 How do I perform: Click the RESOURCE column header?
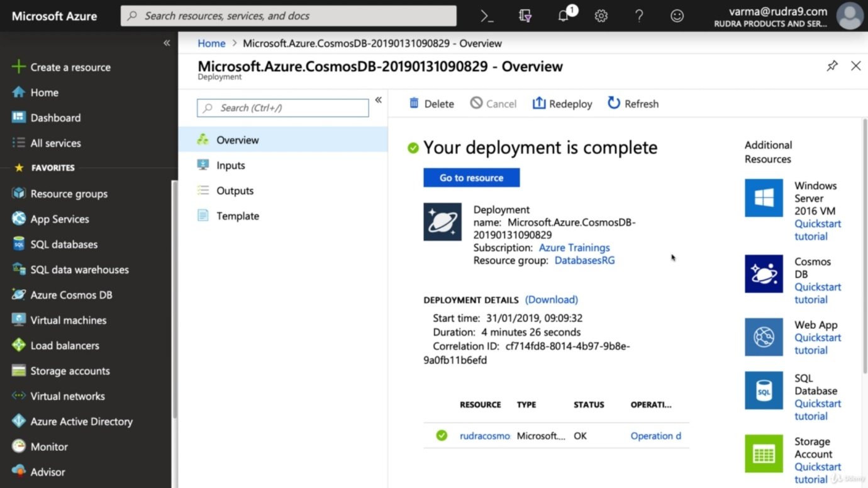pyautogui.click(x=481, y=405)
